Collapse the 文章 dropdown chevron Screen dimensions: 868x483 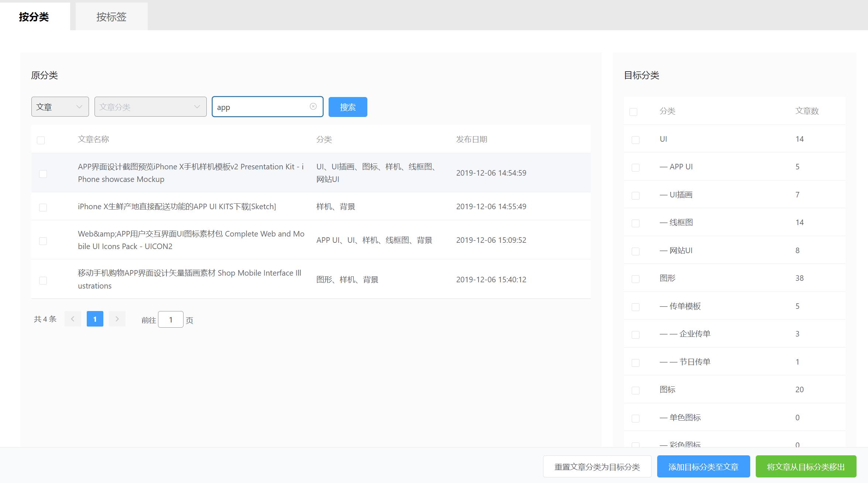coord(79,107)
